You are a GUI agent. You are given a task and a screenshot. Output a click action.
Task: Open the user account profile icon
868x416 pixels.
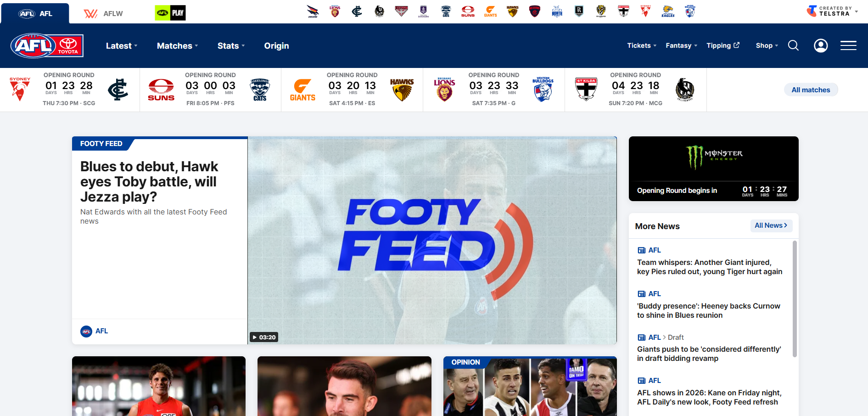point(821,45)
